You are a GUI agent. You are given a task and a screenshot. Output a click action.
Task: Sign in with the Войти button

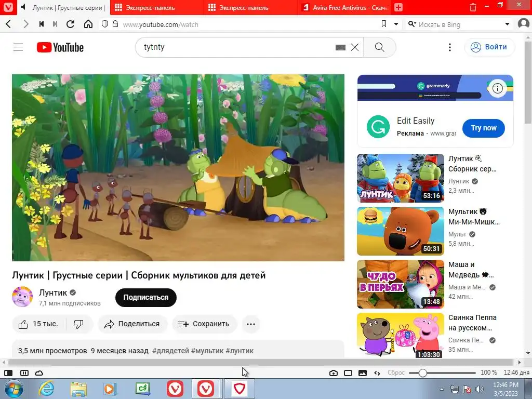(x=489, y=47)
